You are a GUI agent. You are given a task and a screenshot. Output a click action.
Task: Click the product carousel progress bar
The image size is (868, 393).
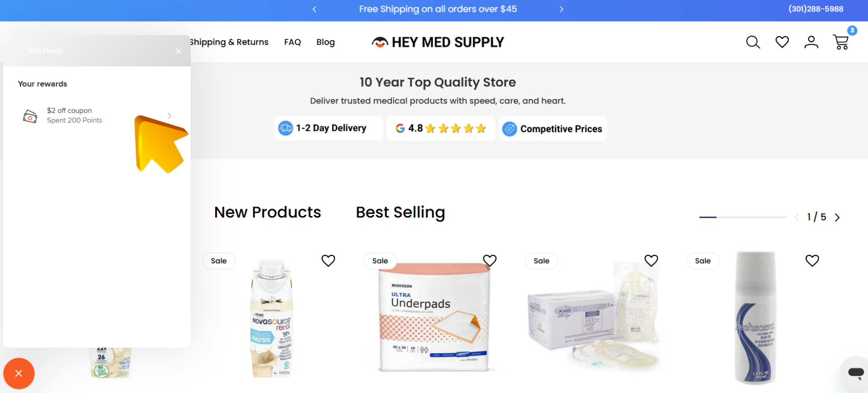[x=743, y=217]
